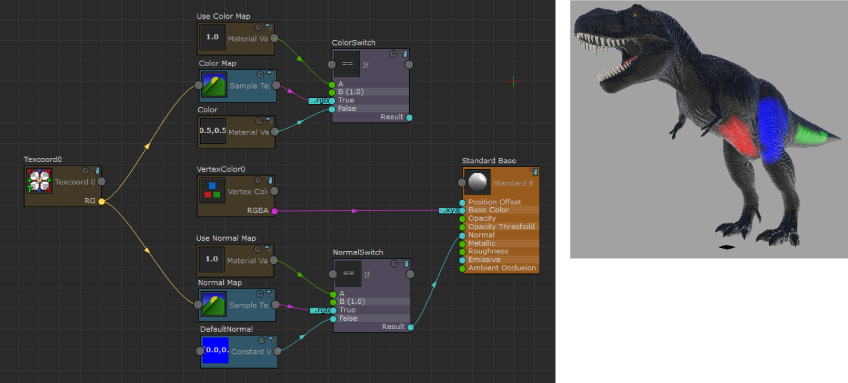848x383 pixels.
Task: Click the ColorSwitch equals comparison icon
Action: (347, 64)
